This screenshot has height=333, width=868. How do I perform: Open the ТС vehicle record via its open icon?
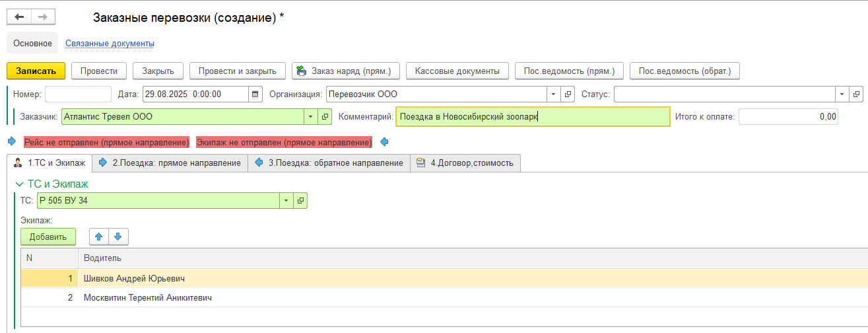[x=300, y=201]
